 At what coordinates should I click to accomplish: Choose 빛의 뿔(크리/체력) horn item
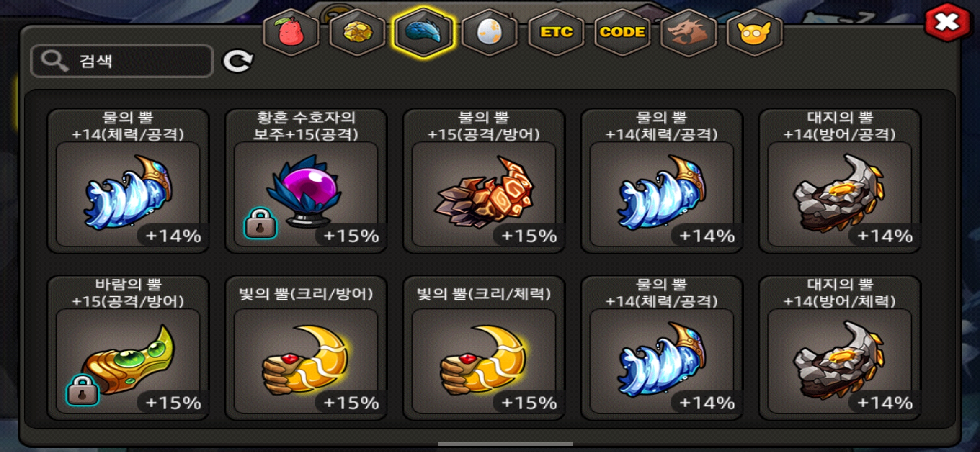tap(484, 348)
